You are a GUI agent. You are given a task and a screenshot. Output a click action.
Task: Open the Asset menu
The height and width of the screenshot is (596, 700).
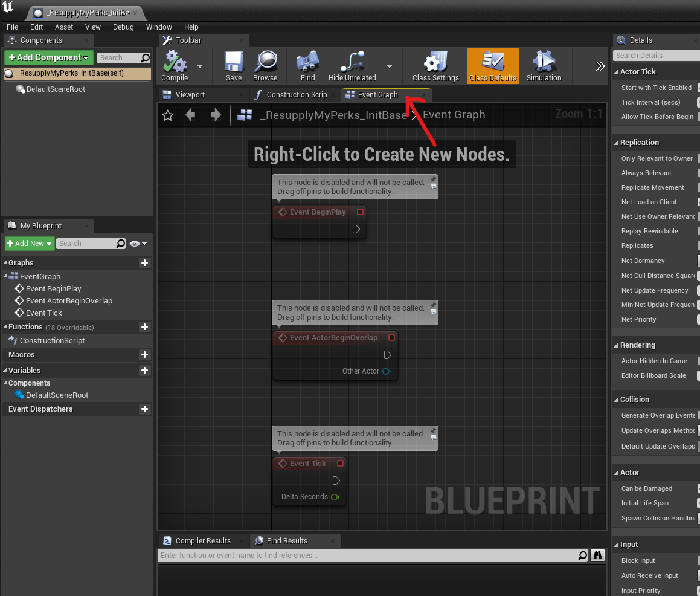click(64, 27)
